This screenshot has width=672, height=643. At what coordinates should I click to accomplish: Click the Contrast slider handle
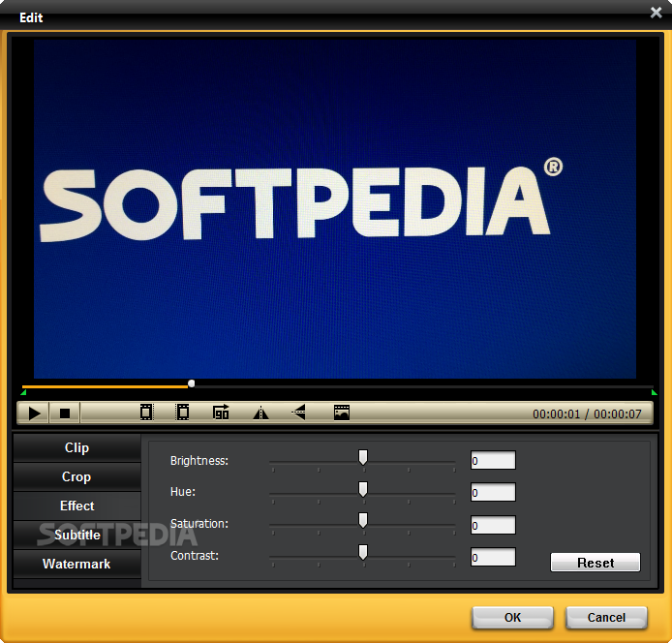point(363,552)
